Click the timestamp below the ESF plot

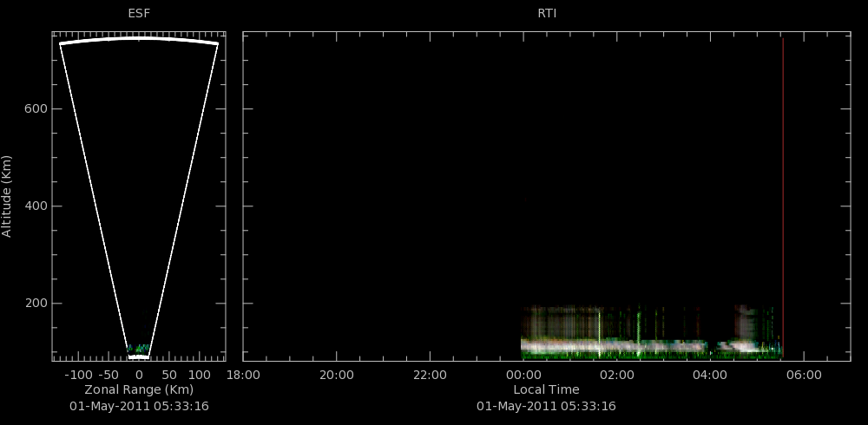click(139, 406)
